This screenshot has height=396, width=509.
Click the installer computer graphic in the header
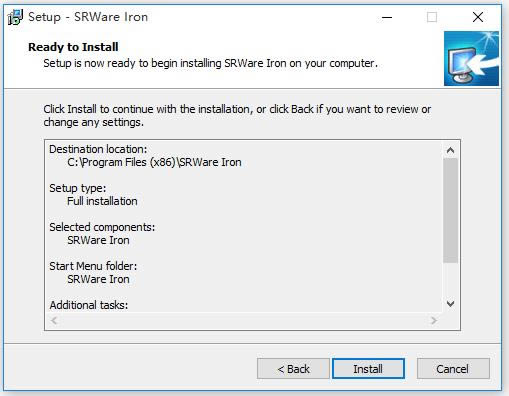471,59
